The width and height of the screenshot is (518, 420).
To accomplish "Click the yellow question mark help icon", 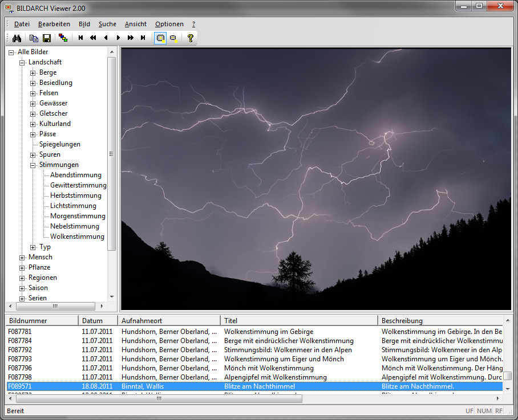I will (x=191, y=38).
